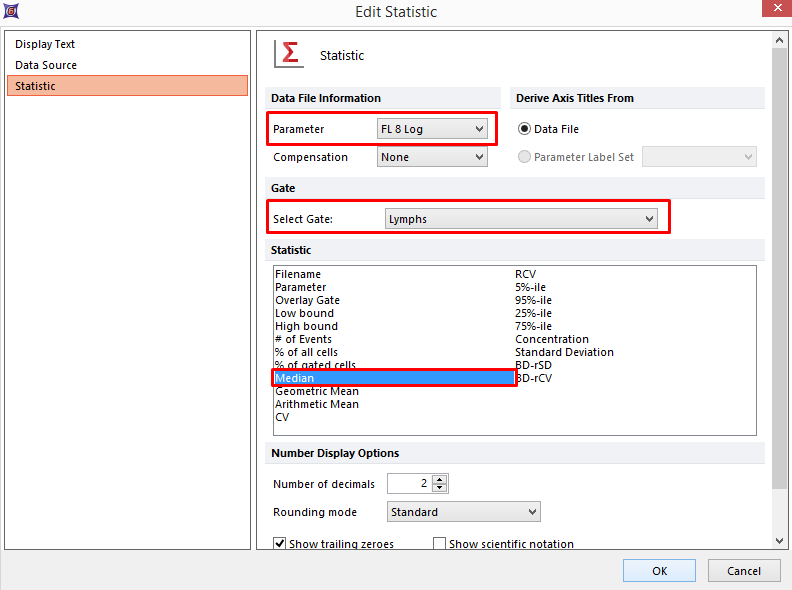792x590 pixels.
Task: Choose Geometric Mean statistic
Action: pos(317,391)
